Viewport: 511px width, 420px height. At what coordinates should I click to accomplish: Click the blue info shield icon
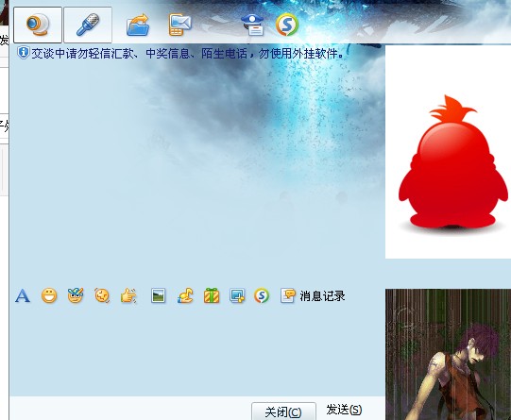pyautogui.click(x=23, y=53)
